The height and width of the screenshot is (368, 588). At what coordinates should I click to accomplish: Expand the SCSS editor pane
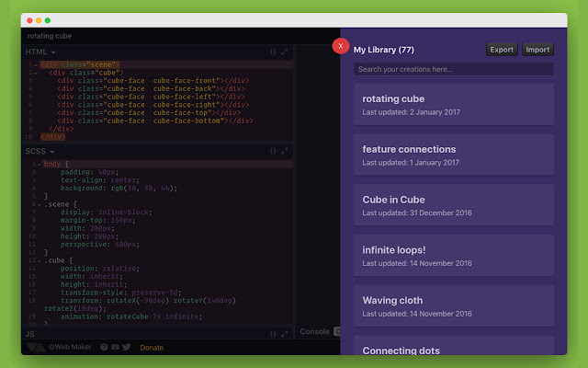click(x=285, y=151)
